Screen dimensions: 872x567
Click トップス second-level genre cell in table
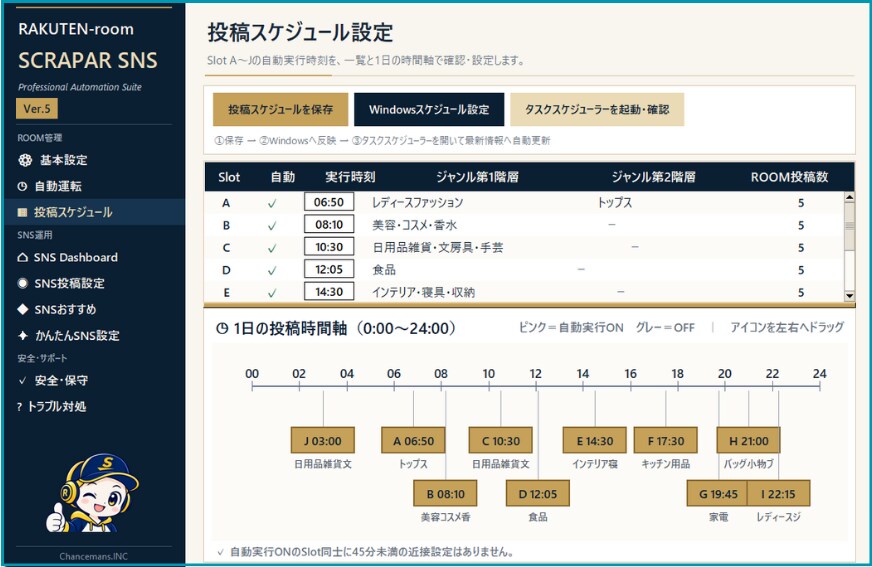tap(615, 203)
